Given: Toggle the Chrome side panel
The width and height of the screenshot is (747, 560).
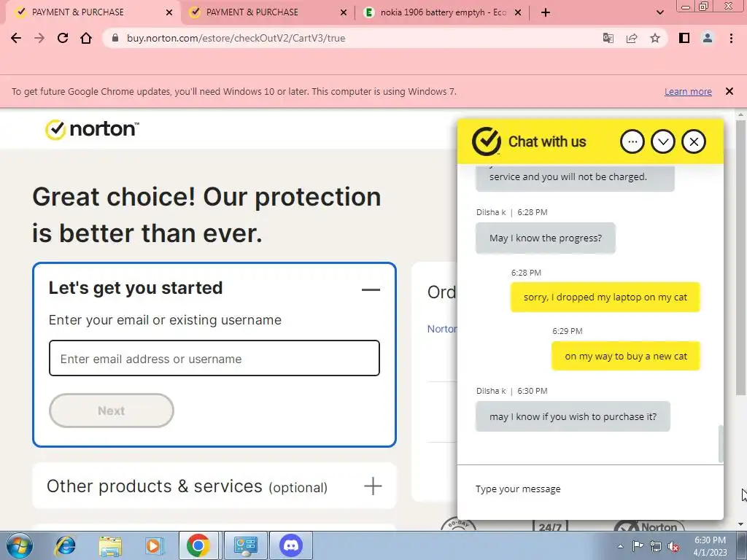Looking at the screenshot, I should point(684,38).
